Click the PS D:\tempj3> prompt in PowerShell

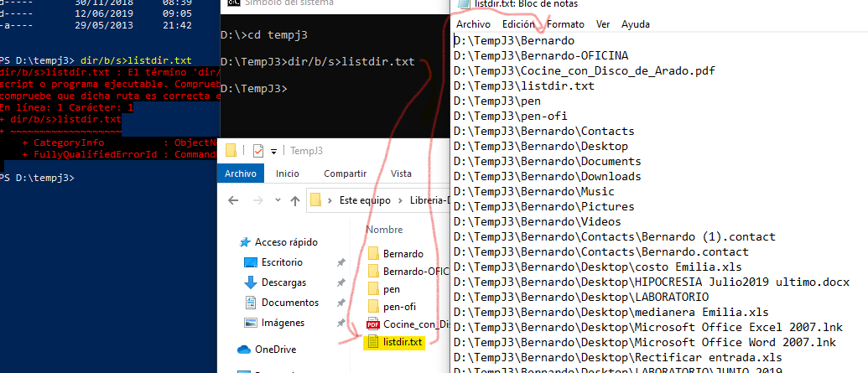click(37, 178)
